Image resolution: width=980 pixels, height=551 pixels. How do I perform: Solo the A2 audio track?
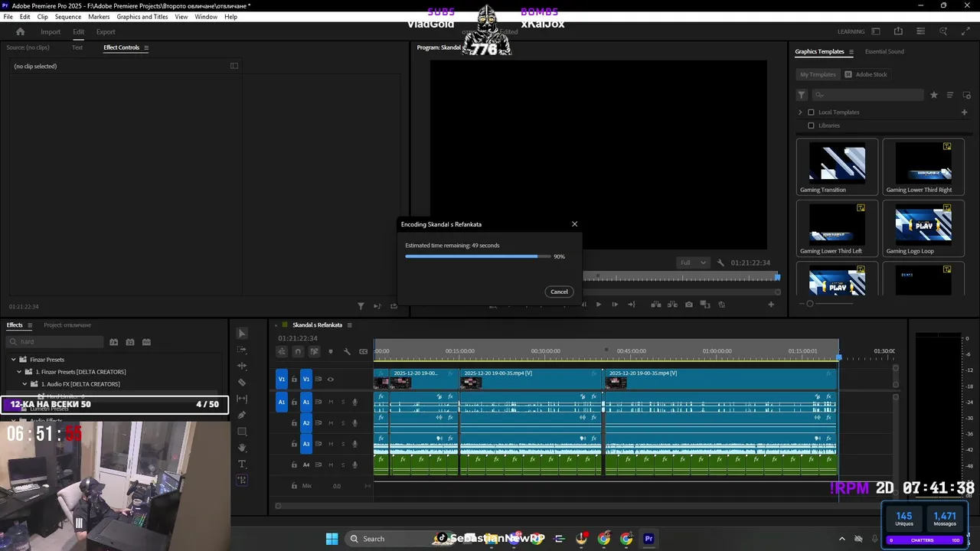343,422
